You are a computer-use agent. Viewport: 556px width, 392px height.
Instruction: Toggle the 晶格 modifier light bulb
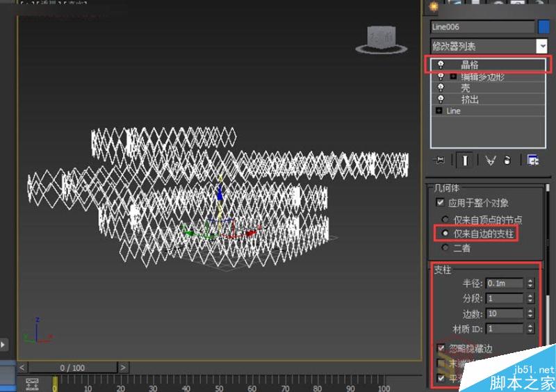(x=441, y=65)
